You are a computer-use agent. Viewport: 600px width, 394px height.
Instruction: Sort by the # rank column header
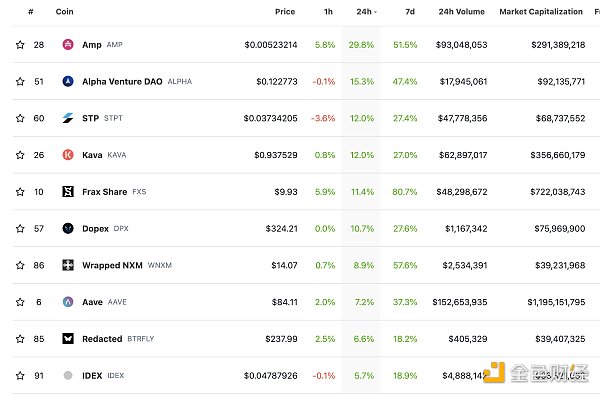point(31,12)
